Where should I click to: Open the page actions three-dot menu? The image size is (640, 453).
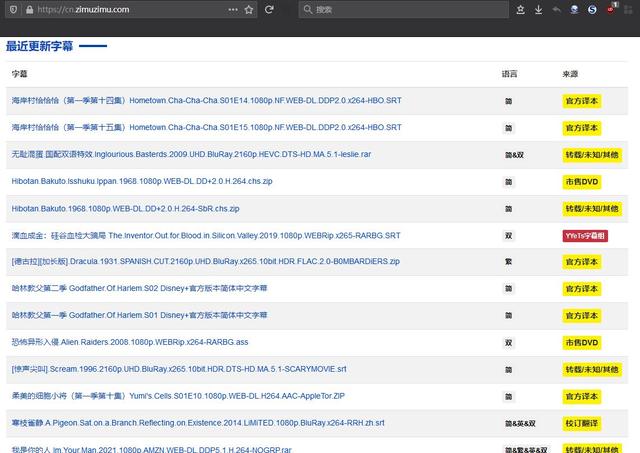pyautogui.click(x=233, y=9)
